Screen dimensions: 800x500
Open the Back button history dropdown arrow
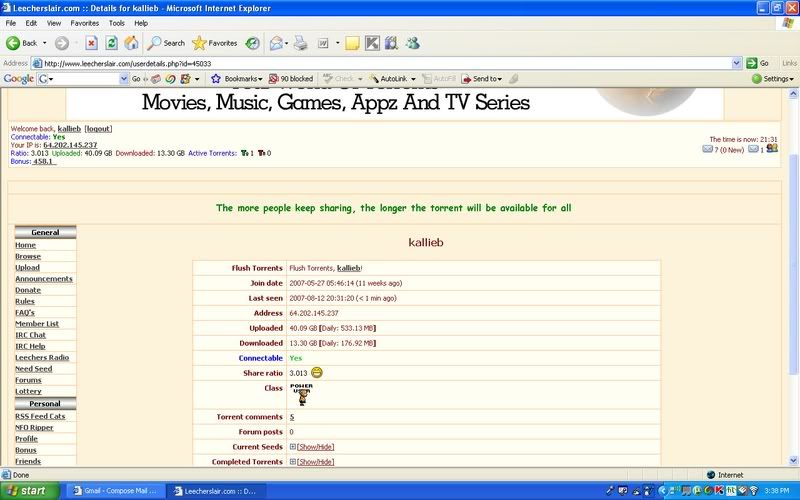44,43
